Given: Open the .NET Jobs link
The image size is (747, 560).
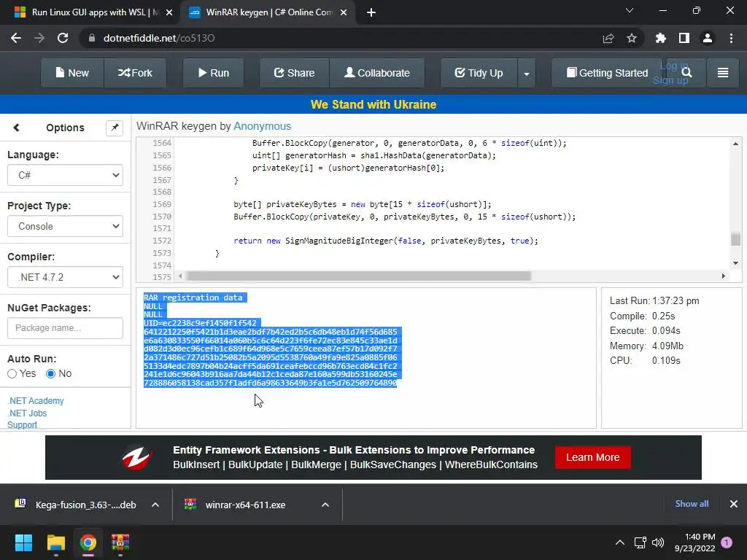Looking at the screenshot, I should click(x=27, y=413).
